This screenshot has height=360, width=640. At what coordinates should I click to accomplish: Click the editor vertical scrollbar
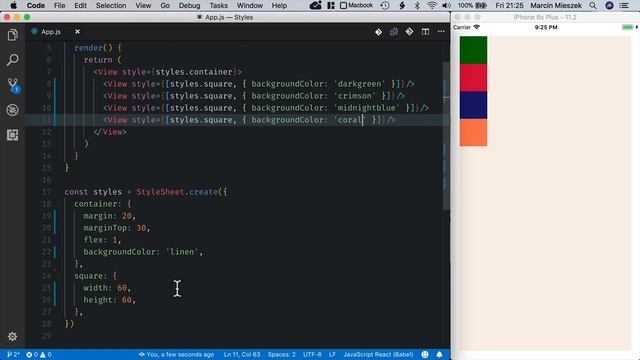[x=447, y=135]
